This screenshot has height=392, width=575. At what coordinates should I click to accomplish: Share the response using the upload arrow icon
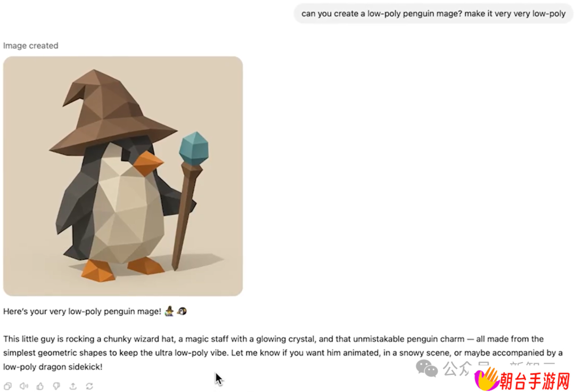[x=73, y=386]
